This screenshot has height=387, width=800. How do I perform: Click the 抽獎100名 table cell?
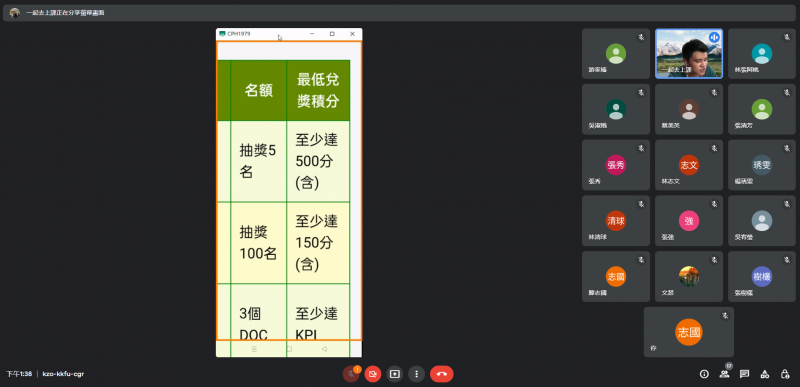pyautogui.click(x=259, y=243)
